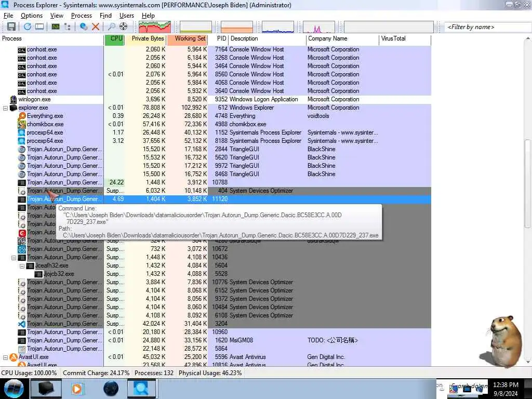The width and height of the screenshot is (532, 399).
Task: Click the AvastUI.exe orange icon
Action: click(x=14, y=357)
